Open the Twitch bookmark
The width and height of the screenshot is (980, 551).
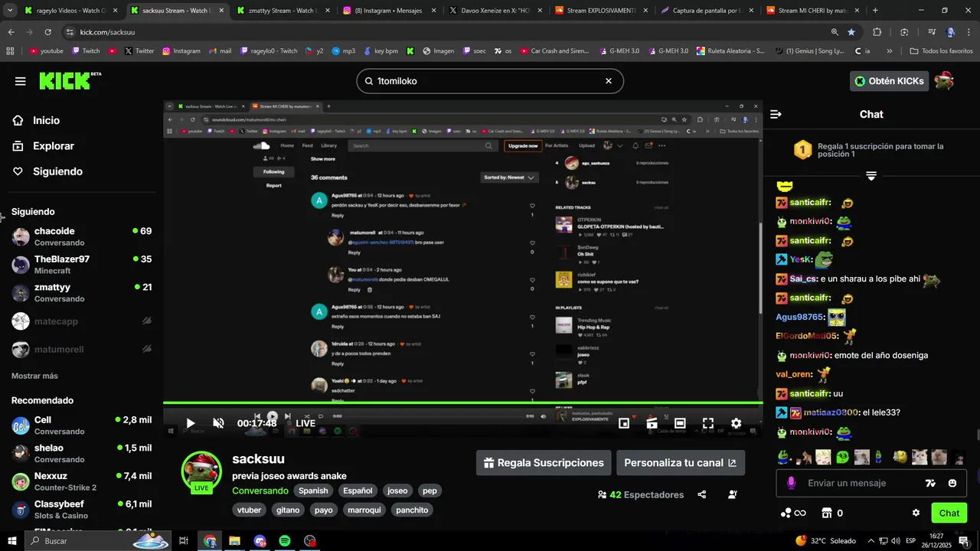[x=86, y=51]
